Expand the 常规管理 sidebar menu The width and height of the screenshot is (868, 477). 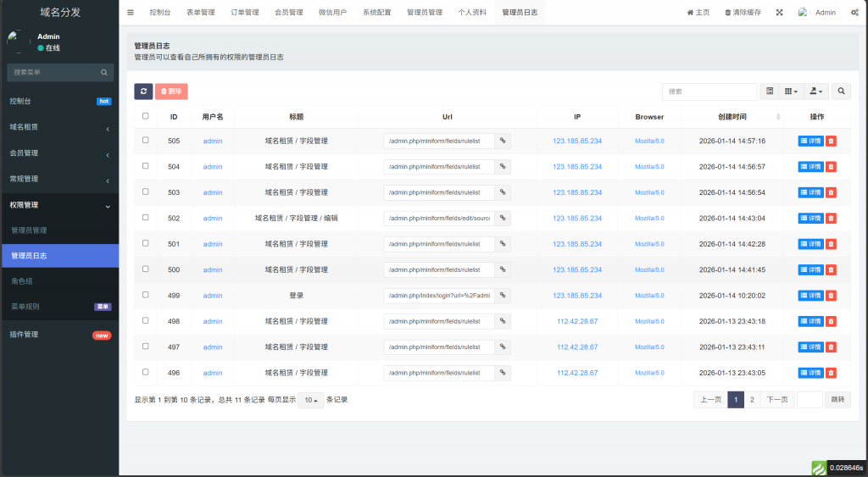point(59,180)
